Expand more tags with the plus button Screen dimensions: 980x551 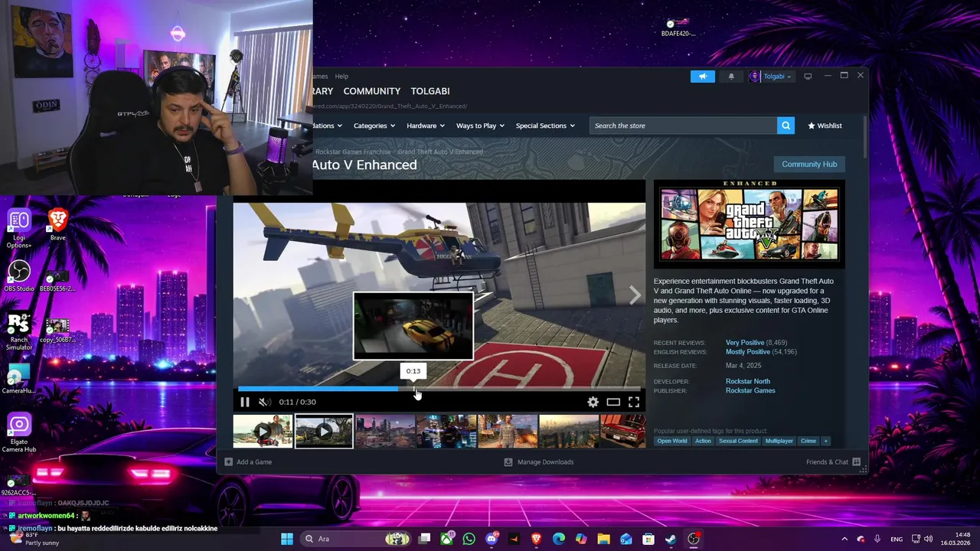pos(825,441)
